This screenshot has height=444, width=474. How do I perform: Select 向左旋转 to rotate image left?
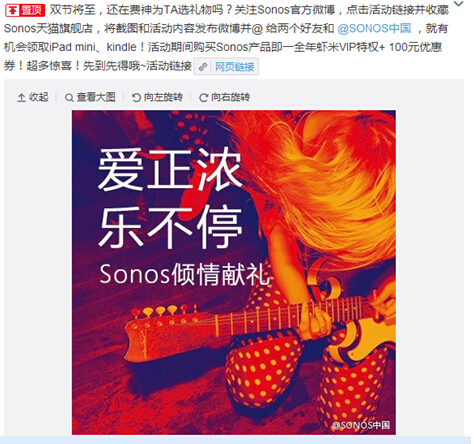(163, 97)
